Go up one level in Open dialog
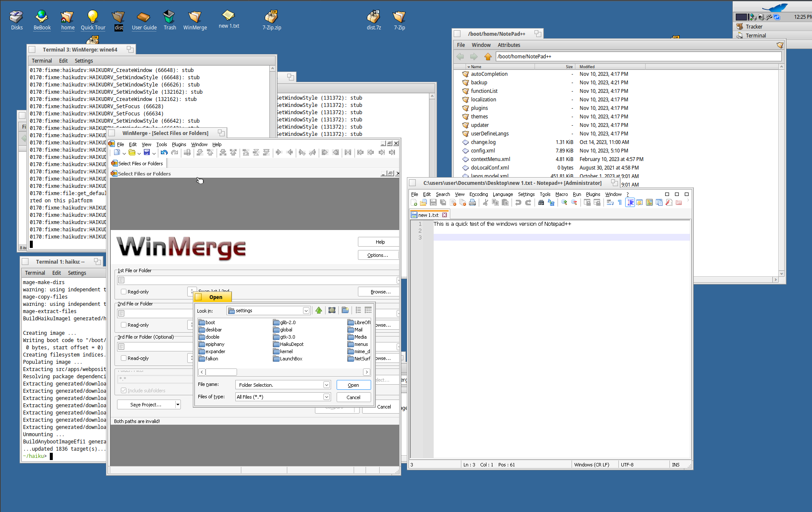Screen dimensions: 812x512 (319, 311)
